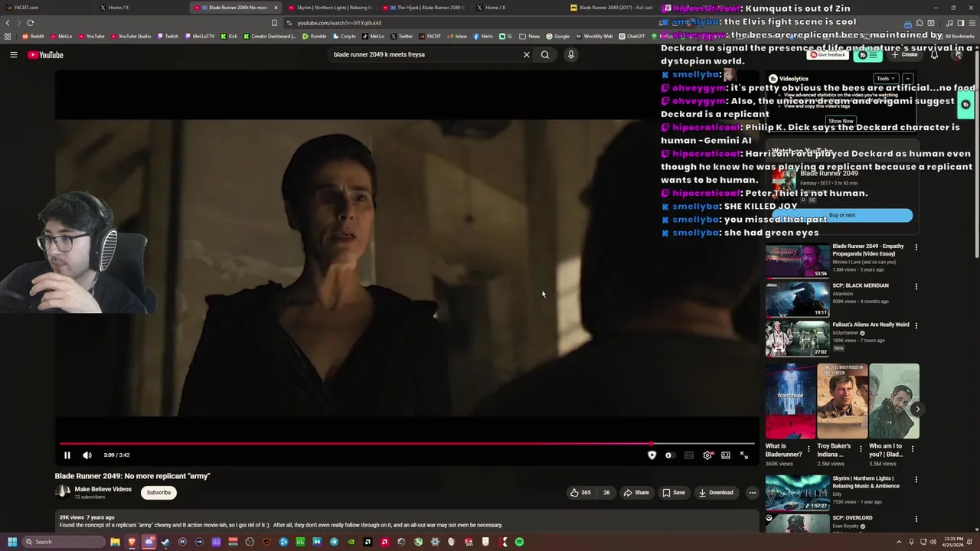Dislike the video showing 26

tap(606, 493)
